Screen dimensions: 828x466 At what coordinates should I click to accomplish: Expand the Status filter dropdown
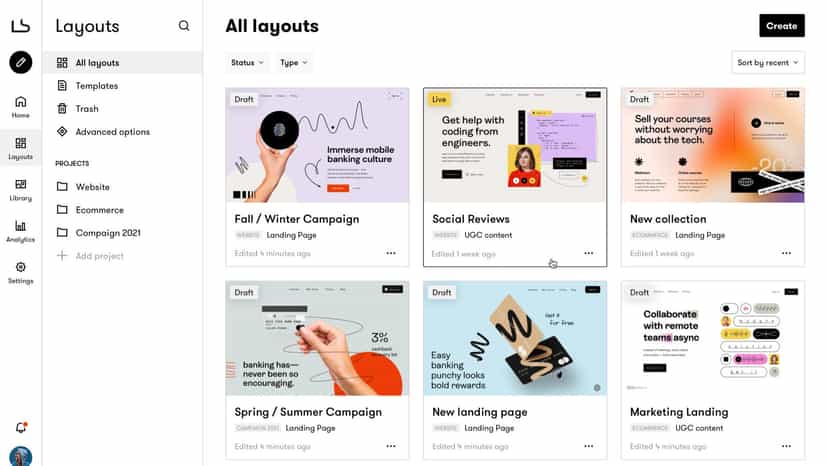(x=247, y=62)
